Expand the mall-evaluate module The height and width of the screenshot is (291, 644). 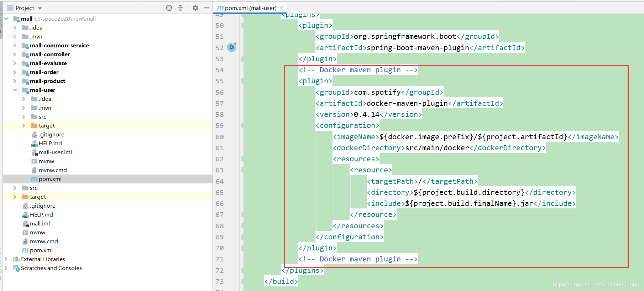pyautogui.click(x=15, y=63)
